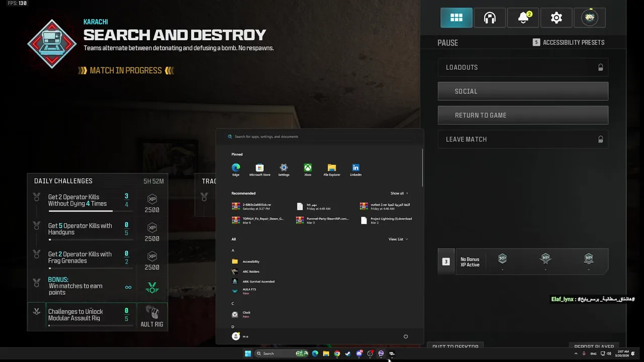Launch Edge from Start menu pinned apps

click(235, 170)
